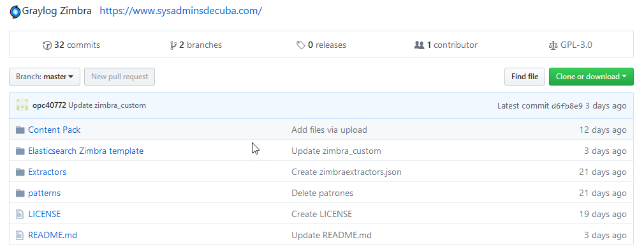
Task: Click the releases tag icon
Action: 301,45
